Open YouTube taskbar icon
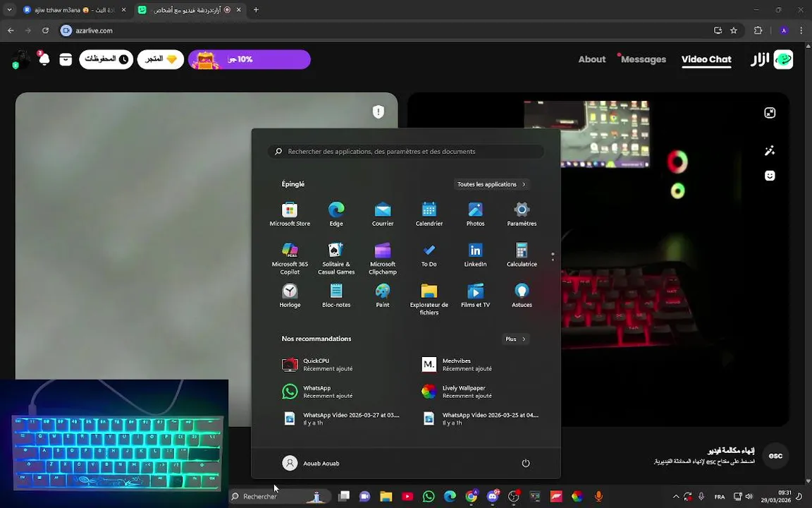This screenshot has height=508, width=812. pyautogui.click(x=407, y=496)
